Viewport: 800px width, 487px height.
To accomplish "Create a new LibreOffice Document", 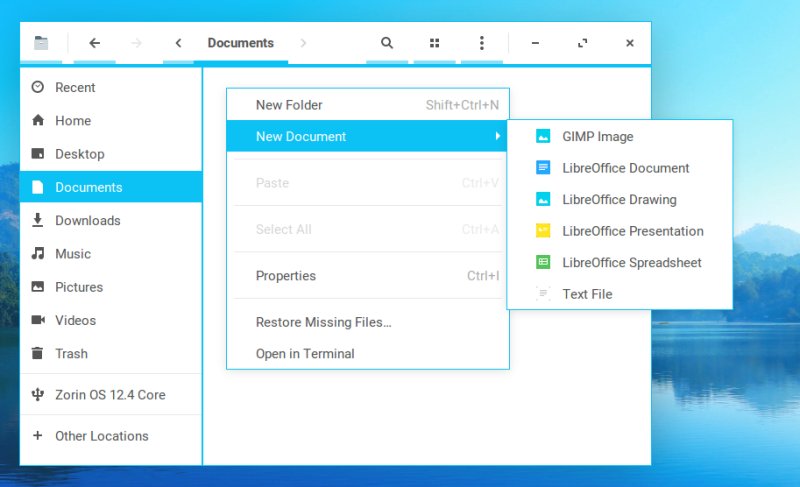I will [619, 168].
